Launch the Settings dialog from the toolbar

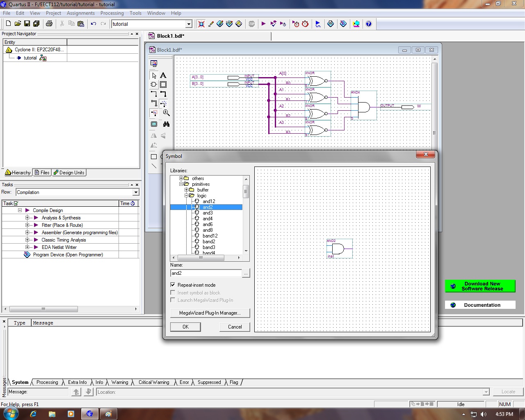pyautogui.click(x=220, y=24)
